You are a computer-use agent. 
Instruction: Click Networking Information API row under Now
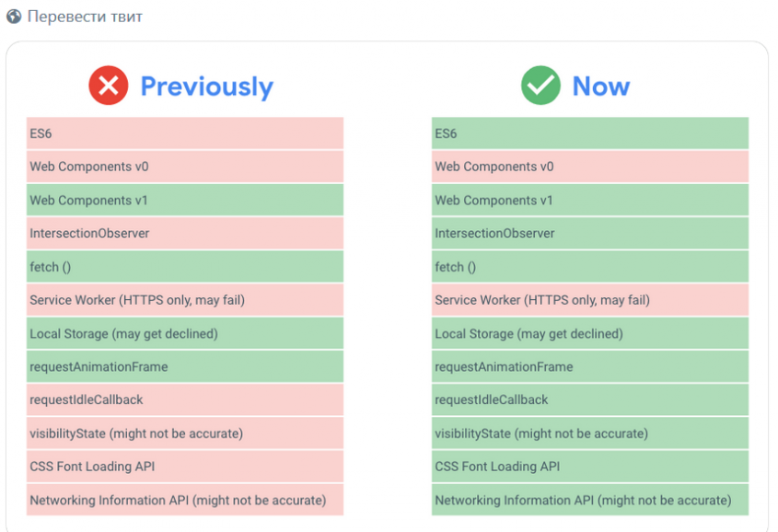point(589,500)
